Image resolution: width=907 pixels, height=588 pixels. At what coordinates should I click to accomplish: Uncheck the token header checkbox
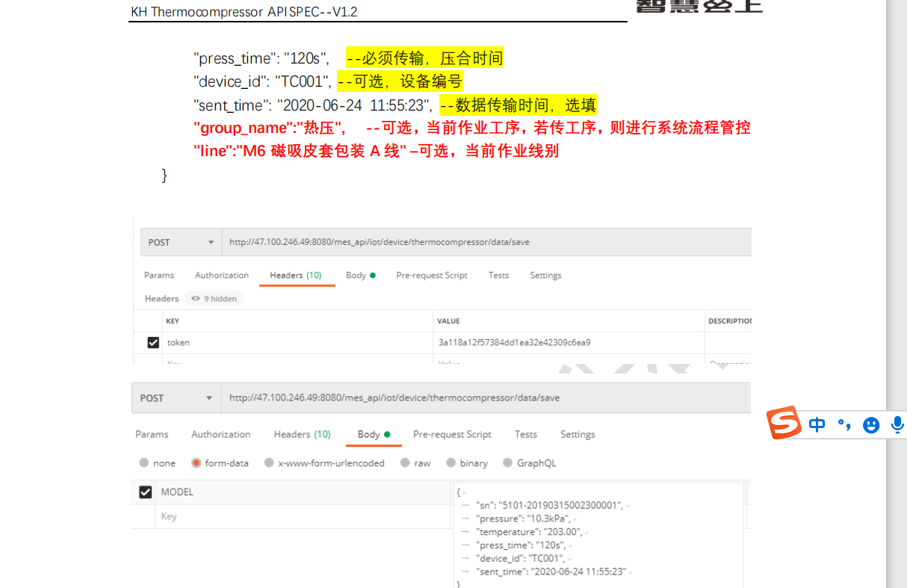click(153, 342)
